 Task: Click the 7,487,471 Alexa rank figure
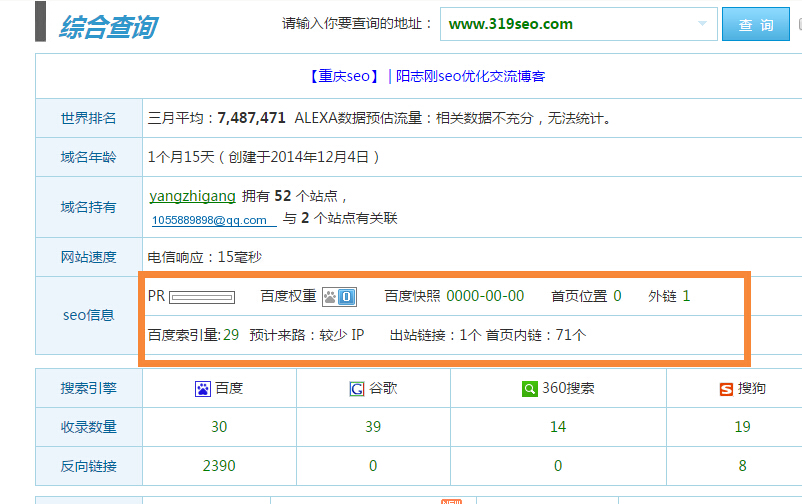pyautogui.click(x=251, y=118)
